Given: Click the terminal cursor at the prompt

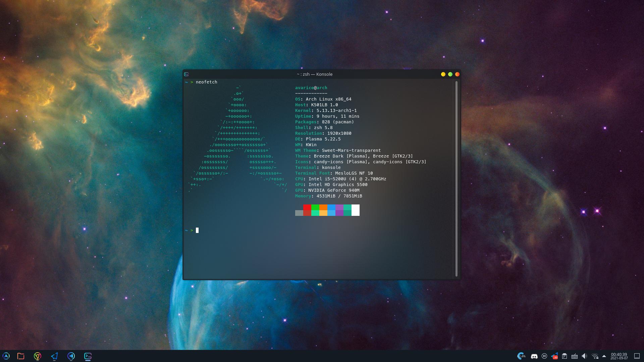Looking at the screenshot, I should point(197,230).
